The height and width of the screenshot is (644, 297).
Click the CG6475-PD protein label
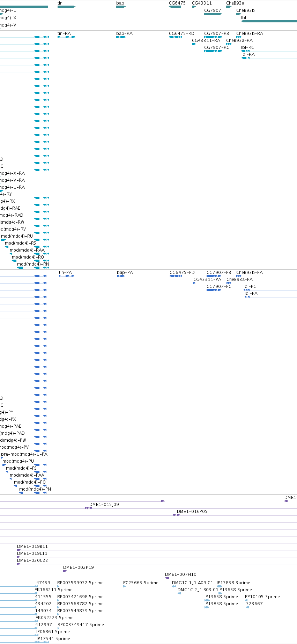point(182,273)
